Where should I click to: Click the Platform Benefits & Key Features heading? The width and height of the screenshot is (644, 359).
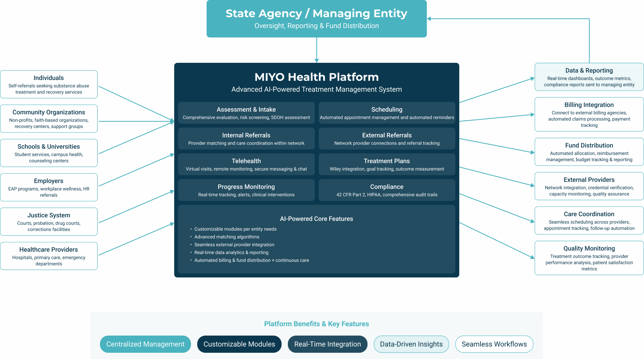[x=316, y=324]
